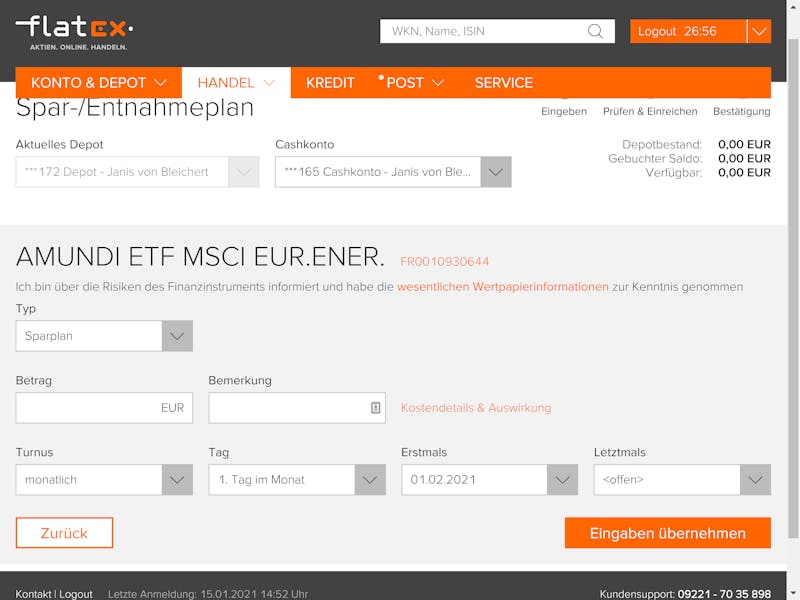Open Kostendetails & Auswirkung link
Screen dimensions: 800x600
(x=476, y=408)
